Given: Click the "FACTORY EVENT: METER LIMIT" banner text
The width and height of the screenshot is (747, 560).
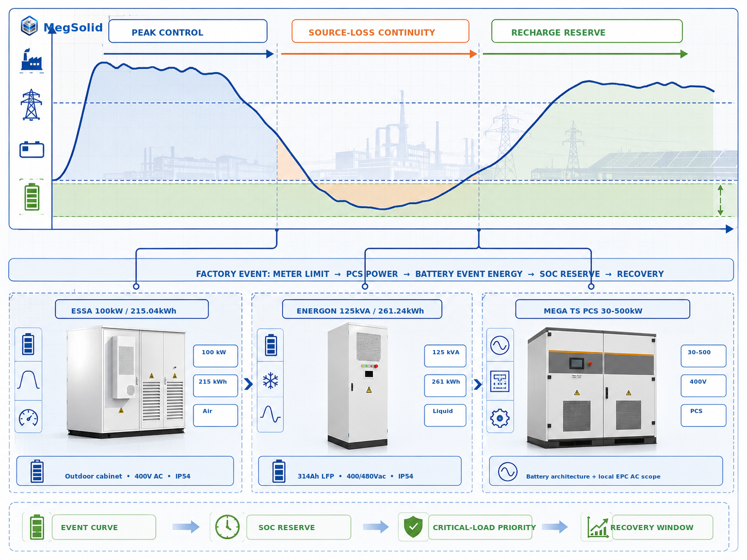Looking at the screenshot, I should [x=263, y=274].
